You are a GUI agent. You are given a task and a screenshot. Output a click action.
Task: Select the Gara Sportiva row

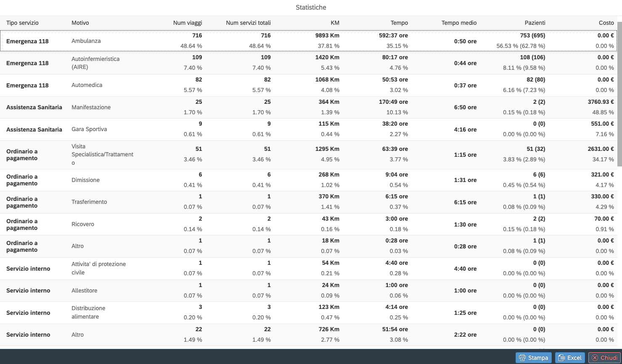[x=89, y=129]
